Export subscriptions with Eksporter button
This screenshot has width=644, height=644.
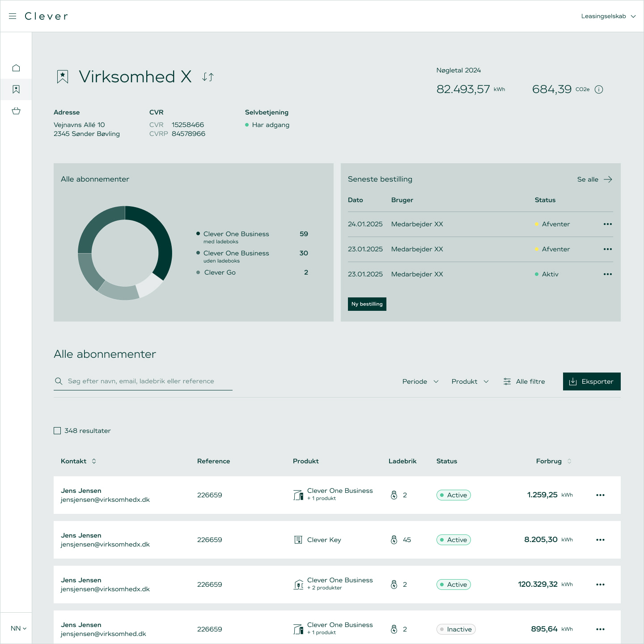point(591,381)
